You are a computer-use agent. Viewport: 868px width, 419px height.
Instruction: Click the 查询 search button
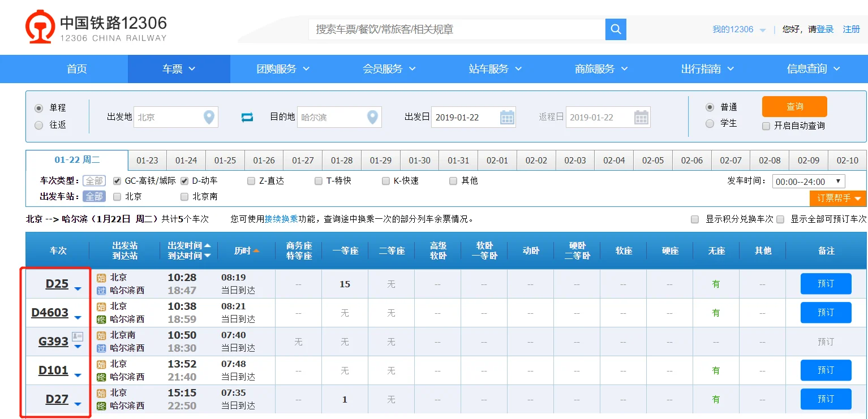click(x=794, y=106)
